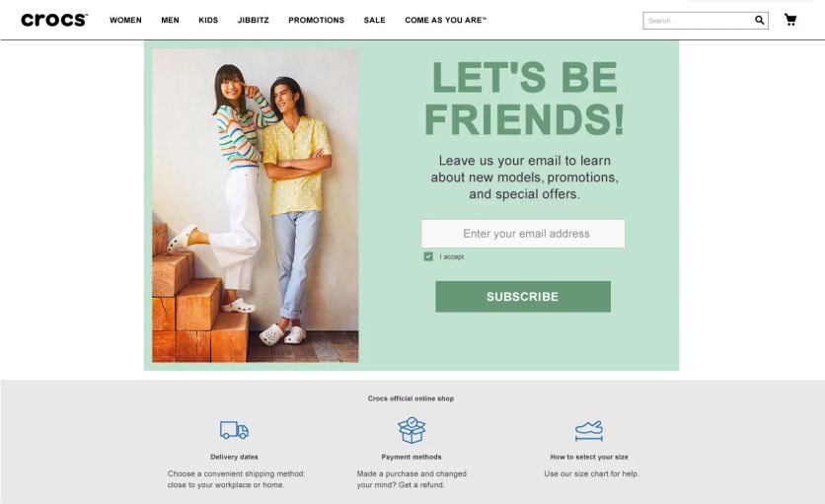The width and height of the screenshot is (825, 504).
Task: Open the Women menu
Action: click(125, 20)
